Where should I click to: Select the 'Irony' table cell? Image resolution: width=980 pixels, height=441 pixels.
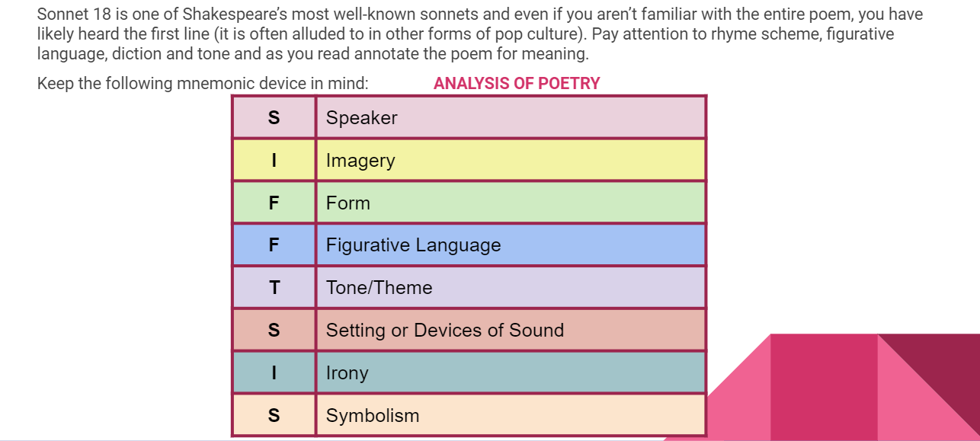click(511, 372)
